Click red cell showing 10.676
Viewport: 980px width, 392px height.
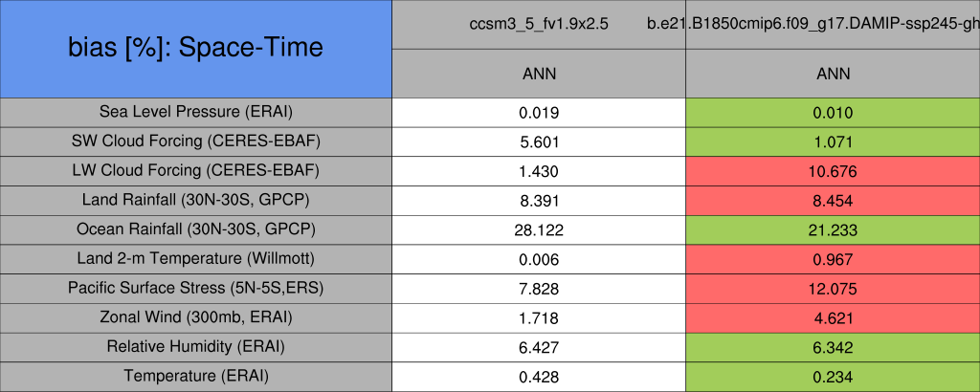[833, 172]
